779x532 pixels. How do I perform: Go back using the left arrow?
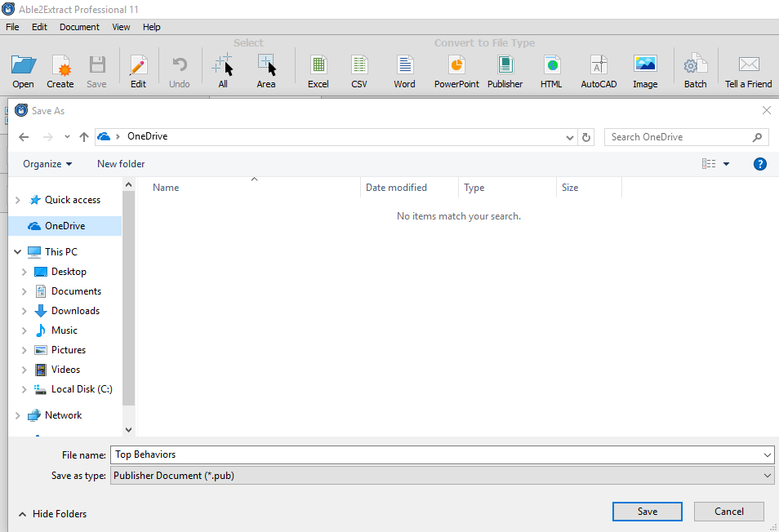[x=24, y=137]
